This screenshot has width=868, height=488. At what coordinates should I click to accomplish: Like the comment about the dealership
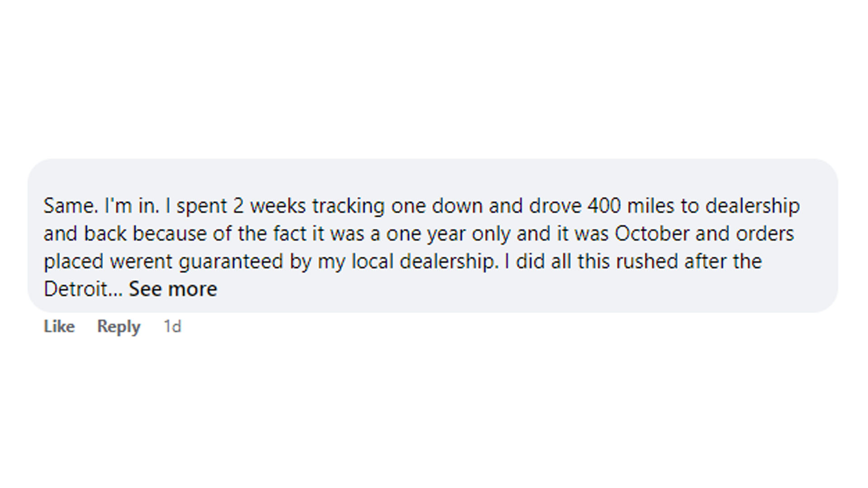(x=59, y=326)
